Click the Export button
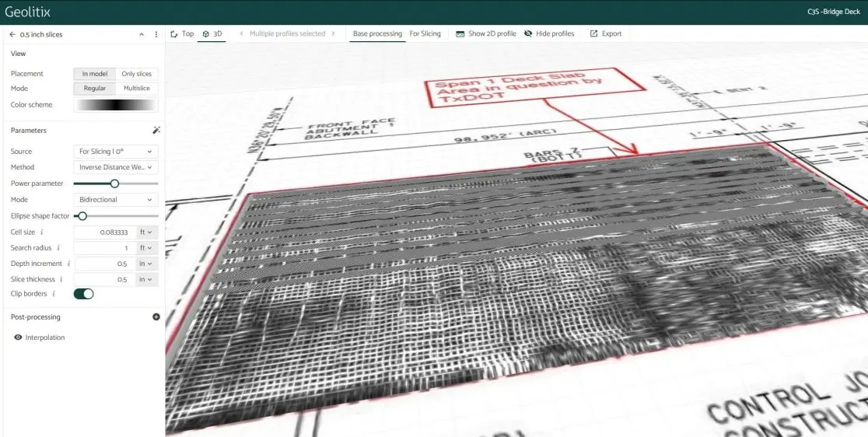This screenshot has height=437, width=868. (606, 33)
